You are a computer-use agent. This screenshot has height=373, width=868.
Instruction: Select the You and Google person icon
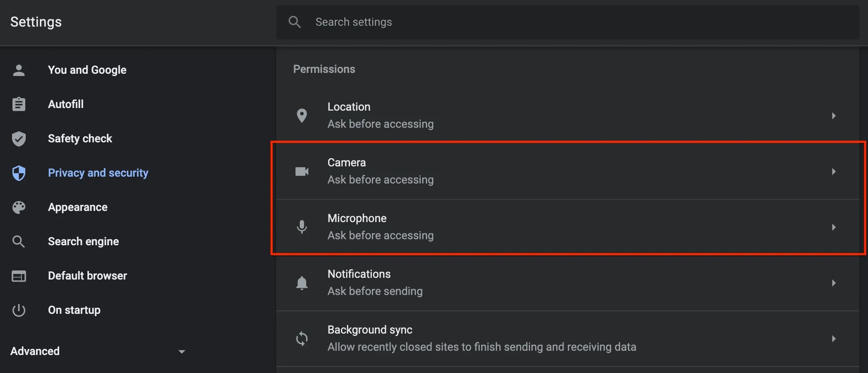tap(19, 70)
